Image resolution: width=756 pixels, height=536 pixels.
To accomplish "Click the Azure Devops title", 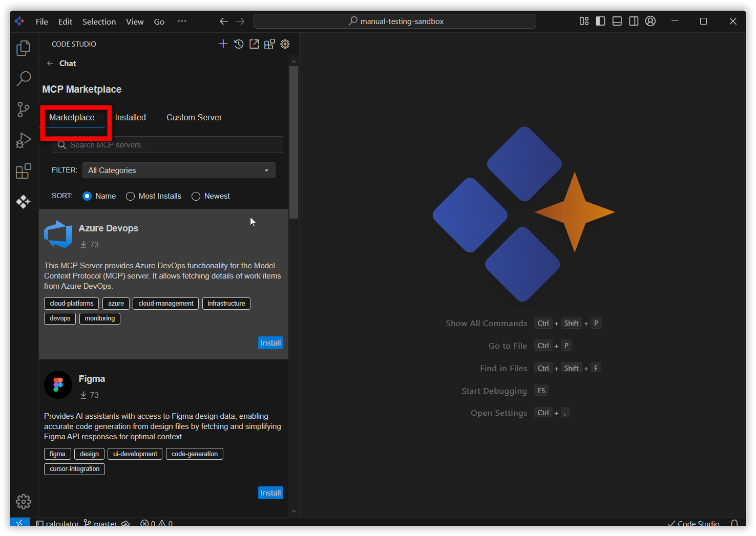I will [x=109, y=228].
